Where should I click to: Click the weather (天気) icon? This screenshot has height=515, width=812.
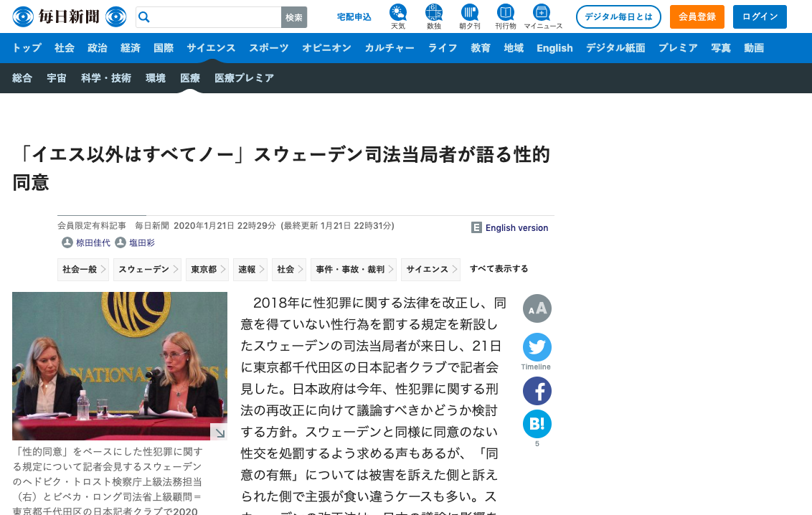tap(397, 13)
